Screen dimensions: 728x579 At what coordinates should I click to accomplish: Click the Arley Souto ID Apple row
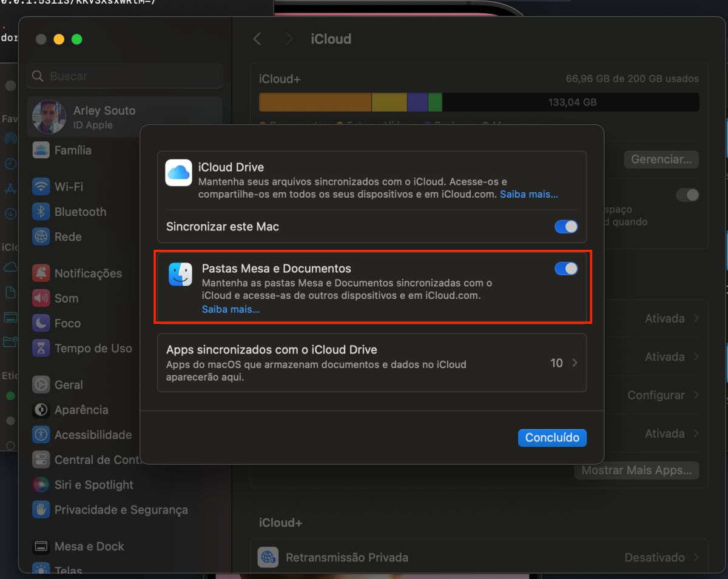pos(124,117)
